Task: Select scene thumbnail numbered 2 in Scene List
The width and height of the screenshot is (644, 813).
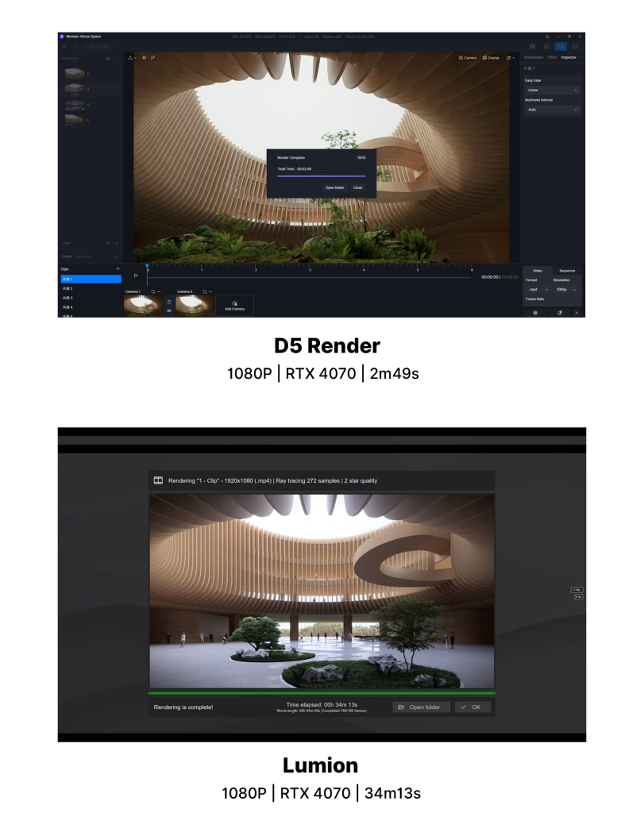Action: [75, 74]
